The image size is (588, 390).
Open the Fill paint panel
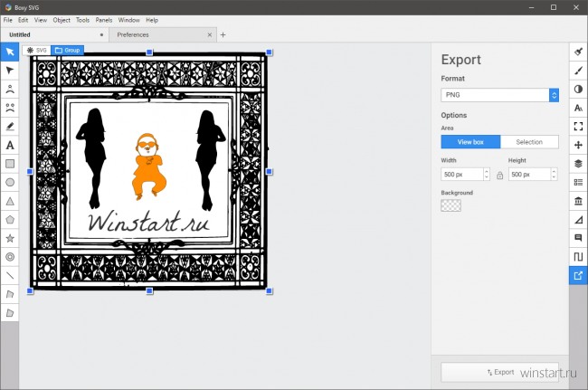[x=578, y=52]
